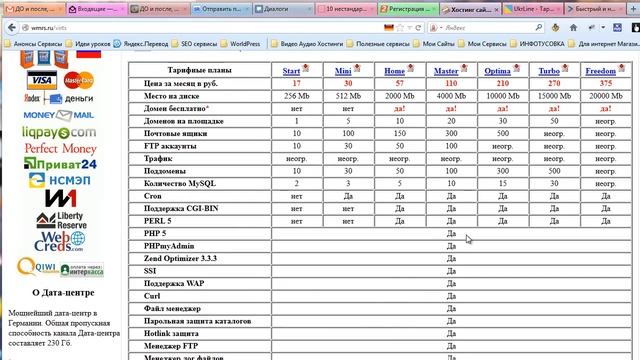Screen dimensions: 640x360
Task: Close the Хостинг сай... tab
Action: (496, 9)
